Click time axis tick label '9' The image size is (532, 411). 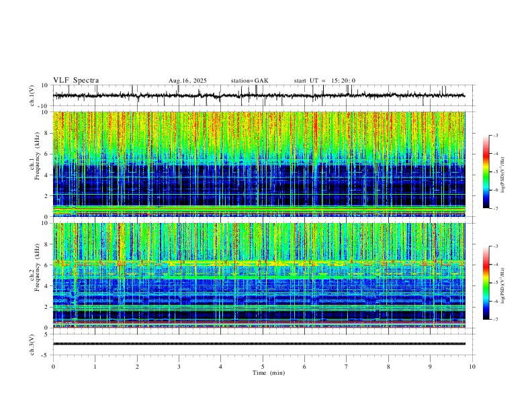pos(430,367)
